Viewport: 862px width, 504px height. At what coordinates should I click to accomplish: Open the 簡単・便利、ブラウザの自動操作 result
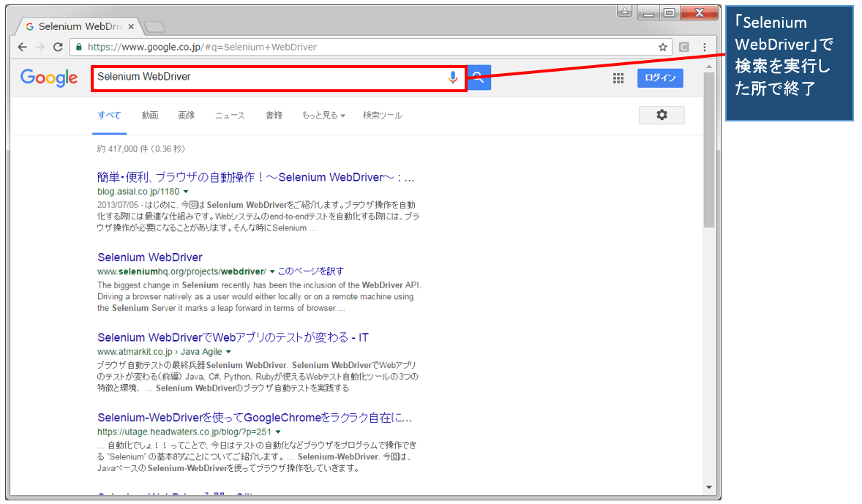coord(255,178)
